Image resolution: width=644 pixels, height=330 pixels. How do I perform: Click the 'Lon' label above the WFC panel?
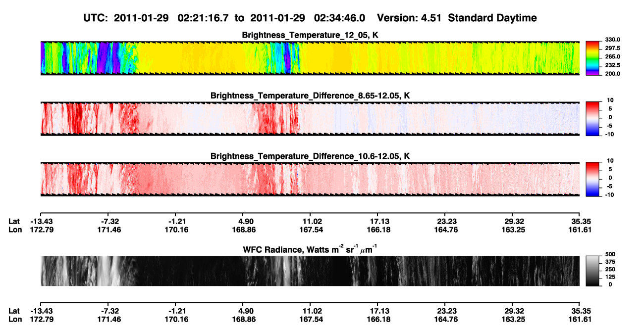pos(15,230)
